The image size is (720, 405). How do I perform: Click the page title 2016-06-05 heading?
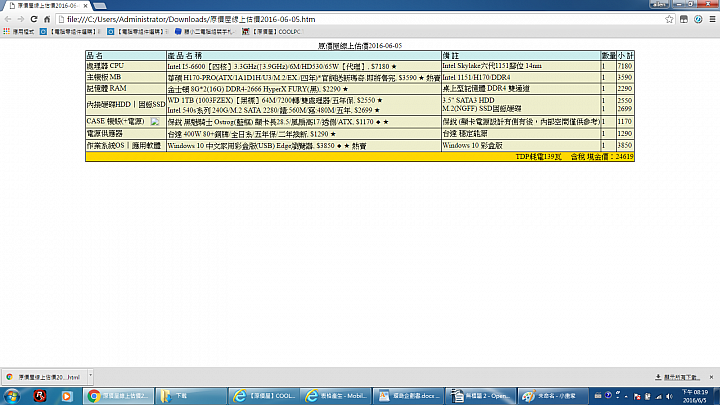tap(360, 45)
